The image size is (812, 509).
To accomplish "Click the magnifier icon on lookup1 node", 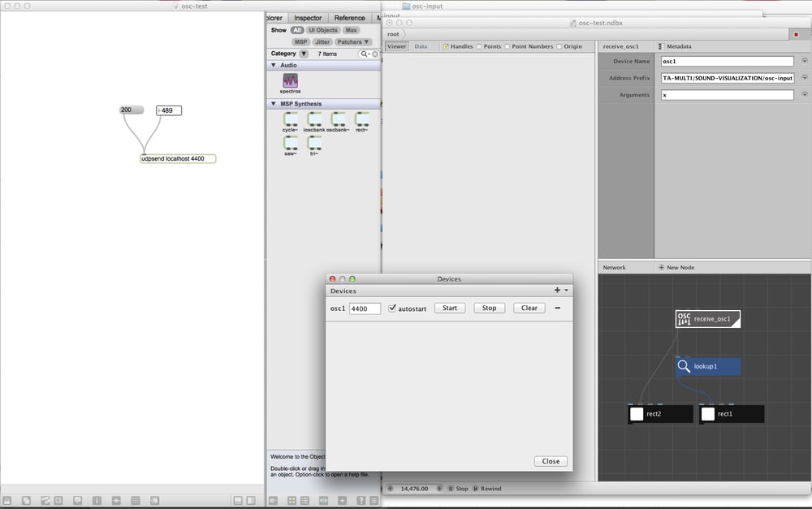I will pyautogui.click(x=684, y=366).
